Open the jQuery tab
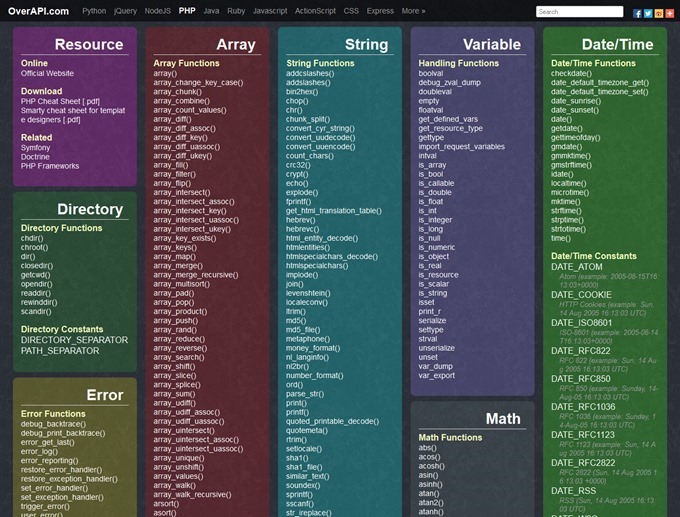 pos(125,11)
